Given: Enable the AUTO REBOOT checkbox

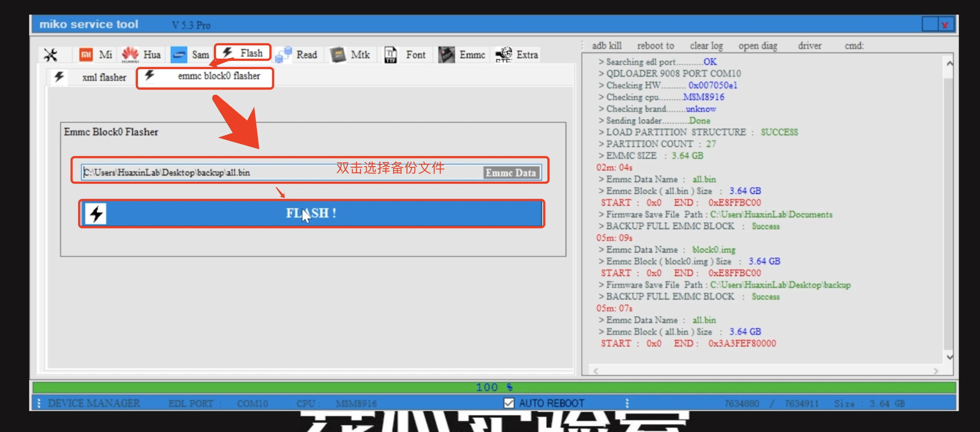Looking at the screenshot, I should coord(509,403).
